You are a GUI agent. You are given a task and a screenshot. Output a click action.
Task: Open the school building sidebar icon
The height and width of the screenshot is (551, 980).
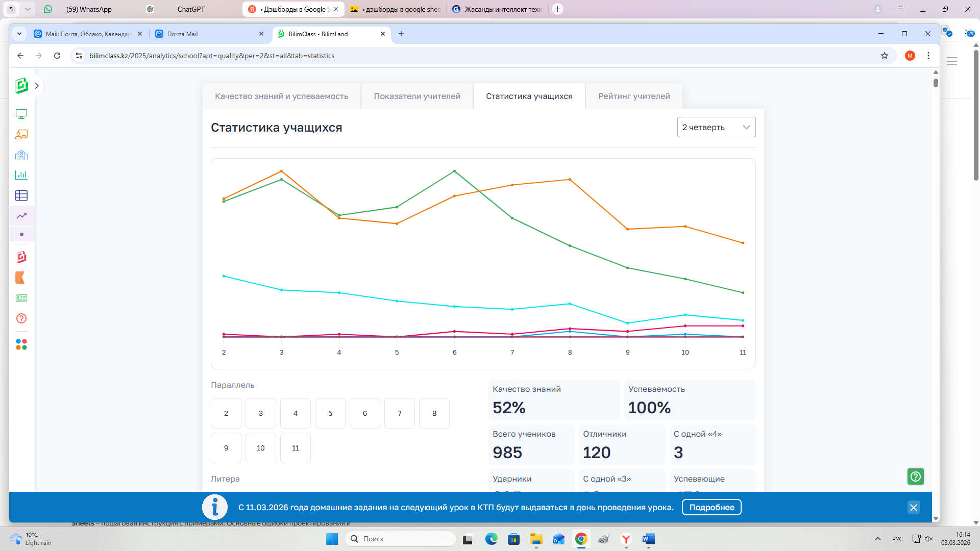21,155
